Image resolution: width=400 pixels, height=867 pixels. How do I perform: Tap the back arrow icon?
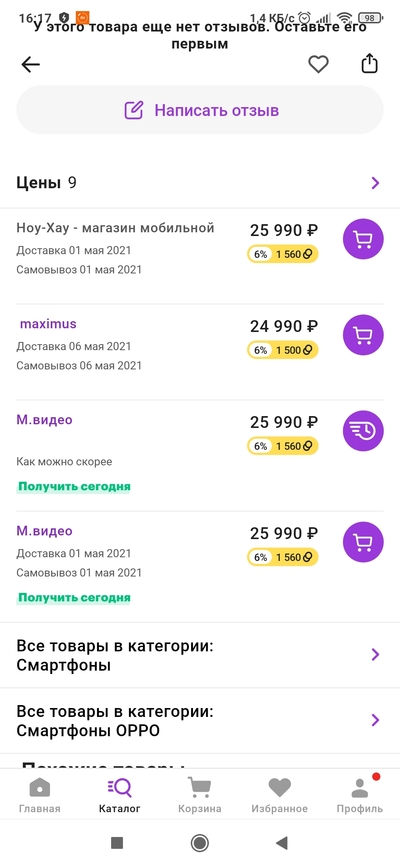click(x=30, y=65)
